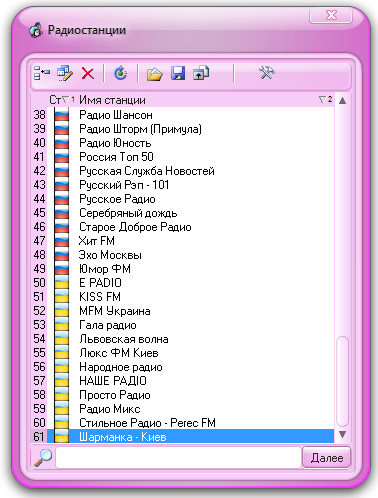This screenshot has width=378, height=498.
Task: Select station Русское Радио
Action: (x=117, y=199)
